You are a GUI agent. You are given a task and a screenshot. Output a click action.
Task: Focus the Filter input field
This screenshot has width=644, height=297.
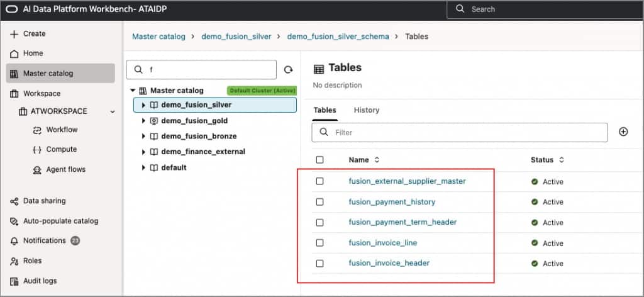pyautogui.click(x=465, y=132)
